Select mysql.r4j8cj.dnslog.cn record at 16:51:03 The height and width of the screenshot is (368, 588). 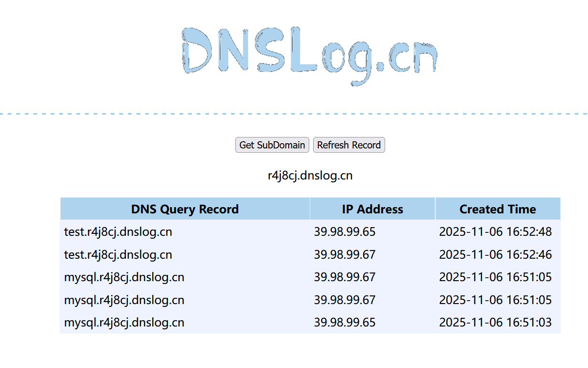tap(124, 323)
